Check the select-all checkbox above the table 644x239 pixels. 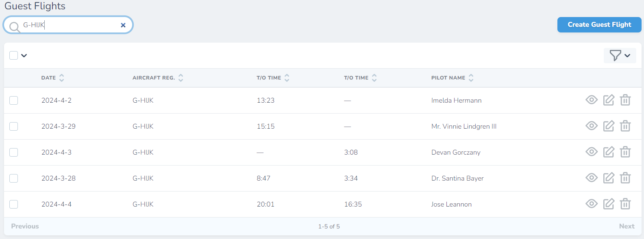coord(14,56)
